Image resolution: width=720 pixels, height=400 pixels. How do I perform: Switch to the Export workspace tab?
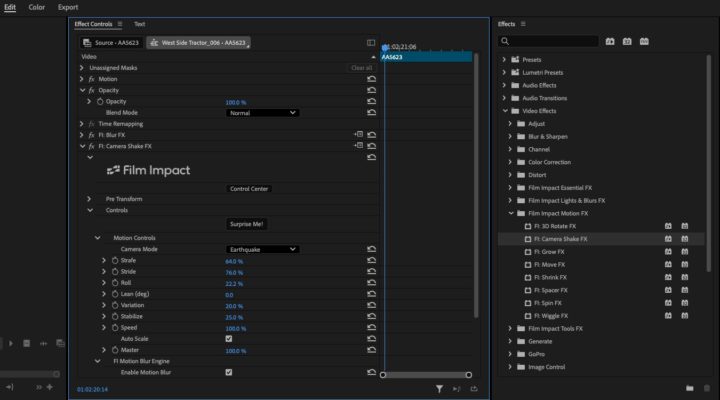[x=68, y=7]
